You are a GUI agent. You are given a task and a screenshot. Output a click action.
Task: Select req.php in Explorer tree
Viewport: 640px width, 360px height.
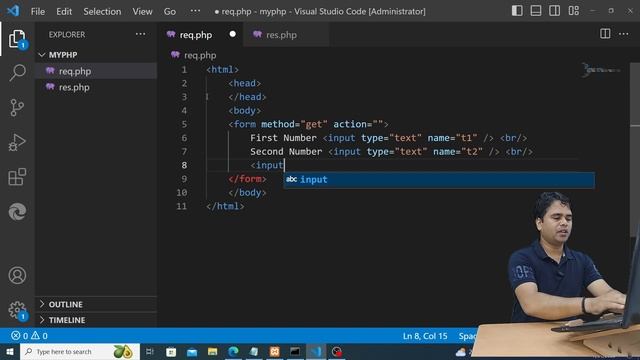(x=75, y=71)
